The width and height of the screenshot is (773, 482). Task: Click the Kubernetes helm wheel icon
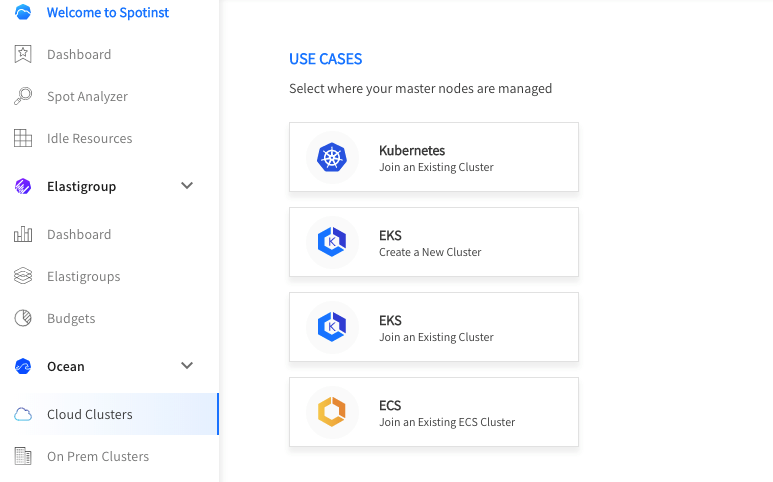[x=331, y=157]
